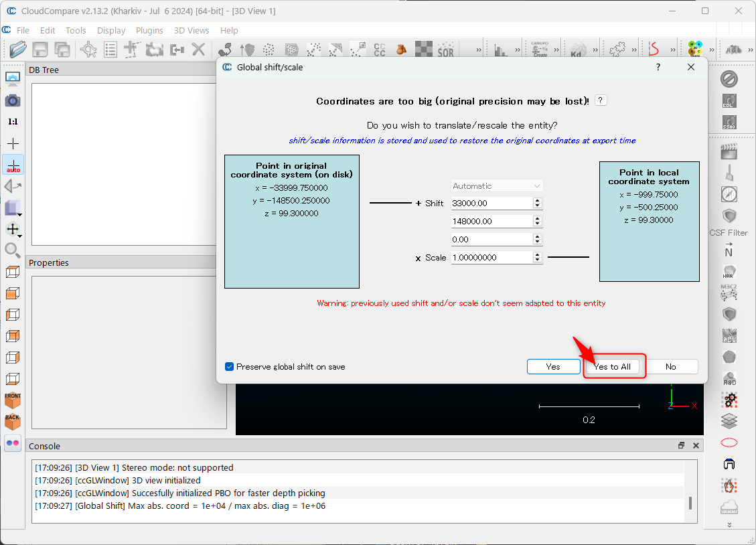Open the Automatic shift preset dropdown
Image resolution: width=756 pixels, height=545 pixels.
point(496,186)
